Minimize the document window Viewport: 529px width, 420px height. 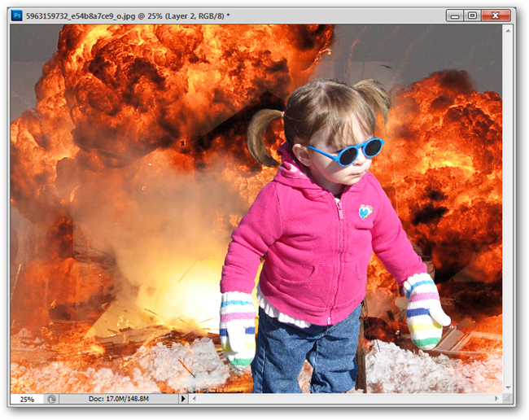pyautogui.click(x=455, y=15)
